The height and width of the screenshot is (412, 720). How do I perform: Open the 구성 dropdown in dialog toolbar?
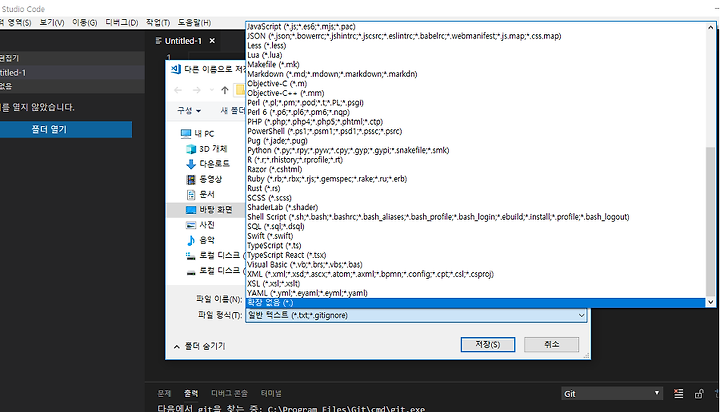click(189, 111)
